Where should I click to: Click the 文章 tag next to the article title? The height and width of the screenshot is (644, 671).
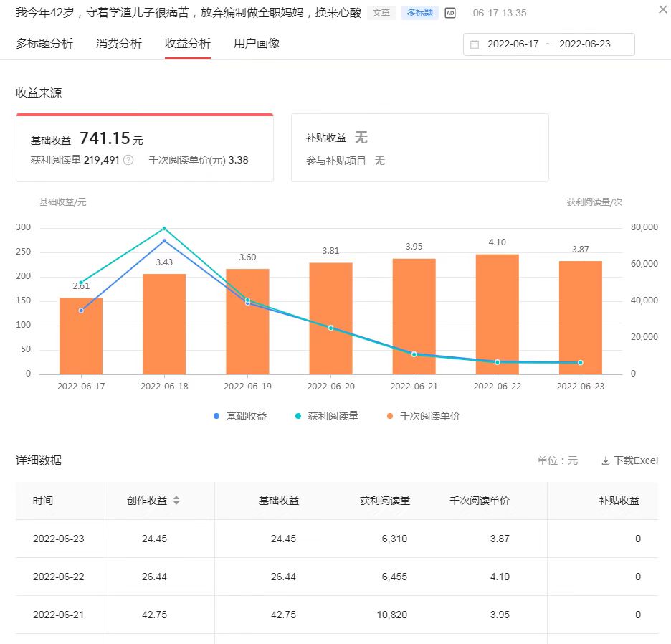coord(381,12)
